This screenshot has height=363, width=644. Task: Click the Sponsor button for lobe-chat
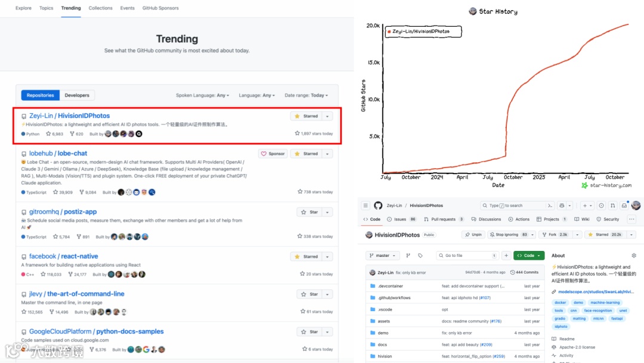pyautogui.click(x=273, y=154)
